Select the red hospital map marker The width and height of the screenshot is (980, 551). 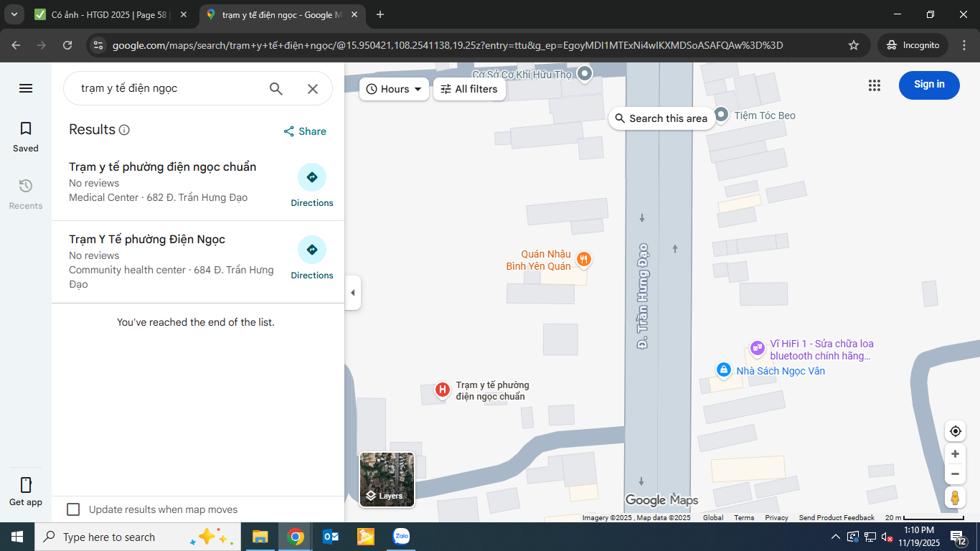(443, 390)
